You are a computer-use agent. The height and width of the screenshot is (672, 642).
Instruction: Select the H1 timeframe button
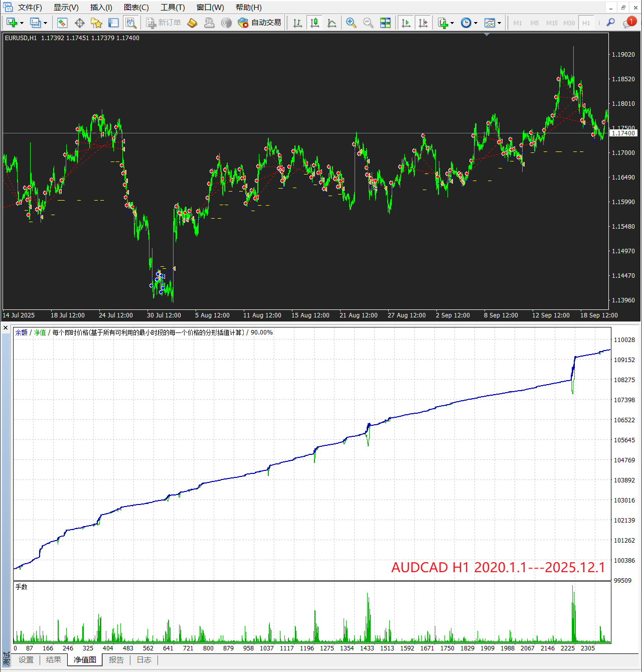pos(586,23)
